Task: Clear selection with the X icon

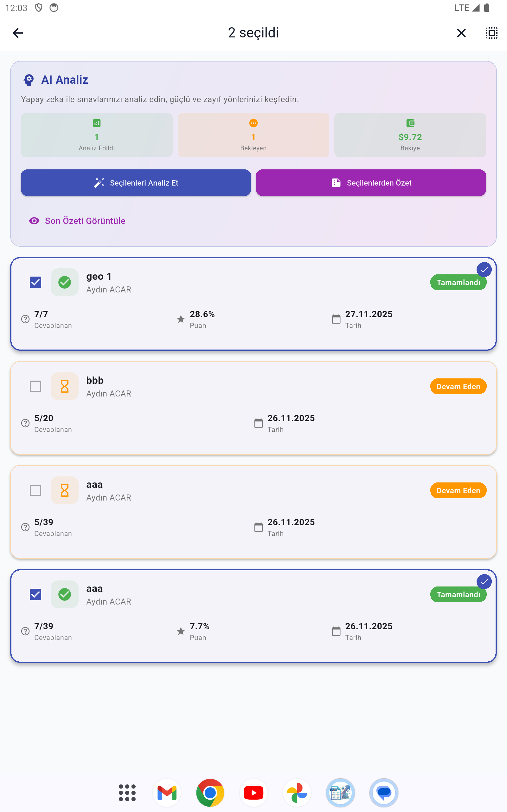Action: pos(461,33)
